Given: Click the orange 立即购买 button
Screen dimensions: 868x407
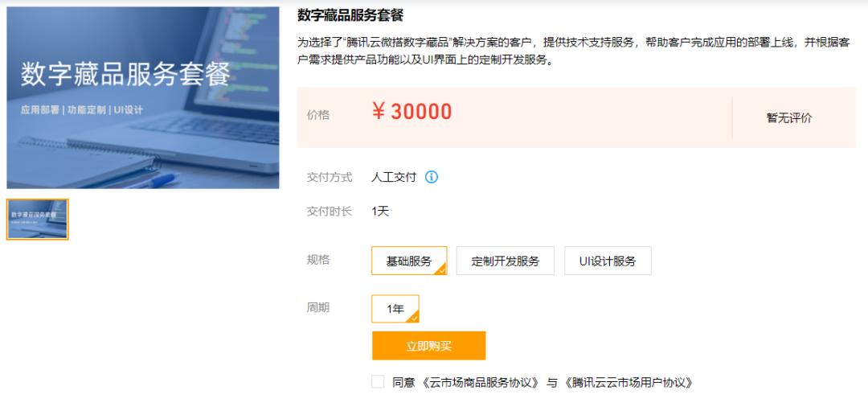Looking at the screenshot, I should tap(429, 346).
